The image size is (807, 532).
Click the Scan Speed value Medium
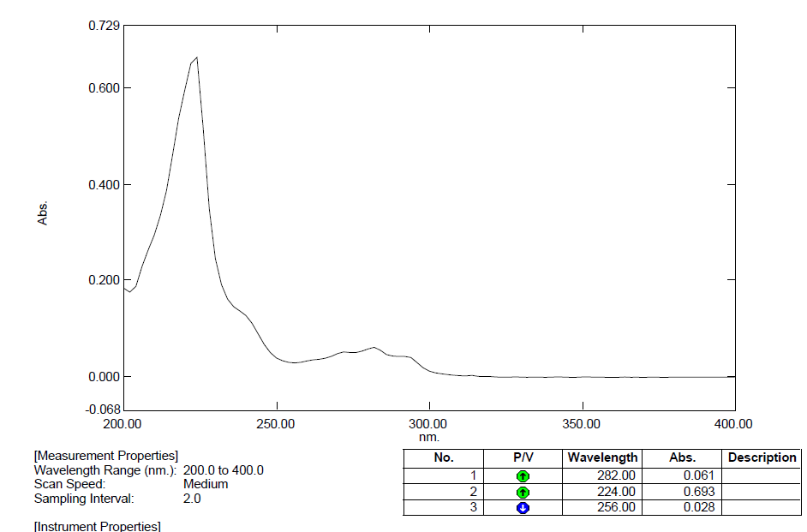pyautogui.click(x=206, y=484)
